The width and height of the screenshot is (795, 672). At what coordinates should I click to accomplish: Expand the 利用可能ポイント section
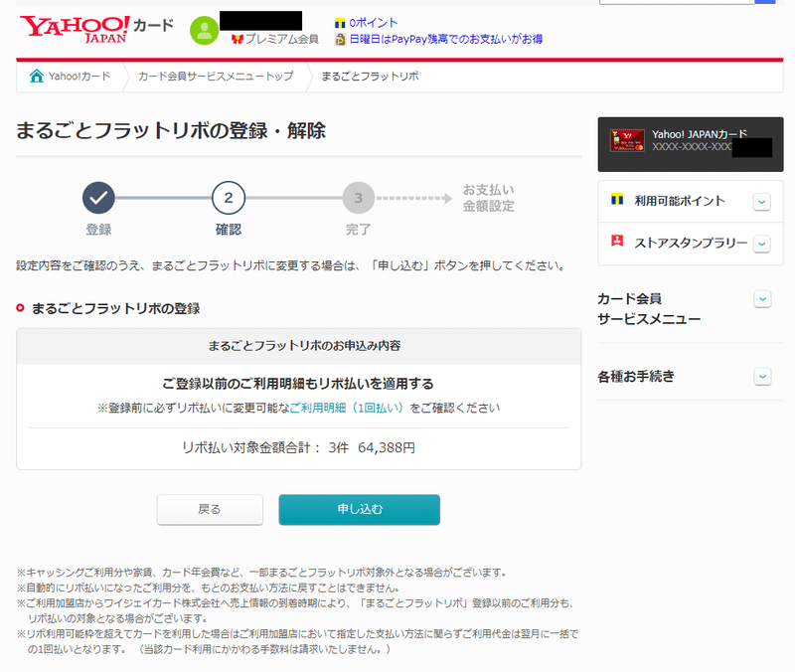tap(762, 202)
